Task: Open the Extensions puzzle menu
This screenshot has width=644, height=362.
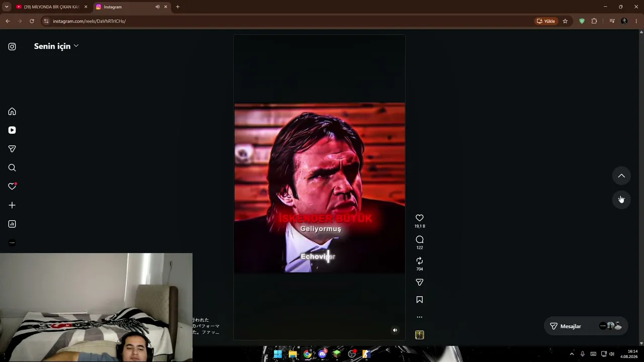Action: (x=594, y=21)
